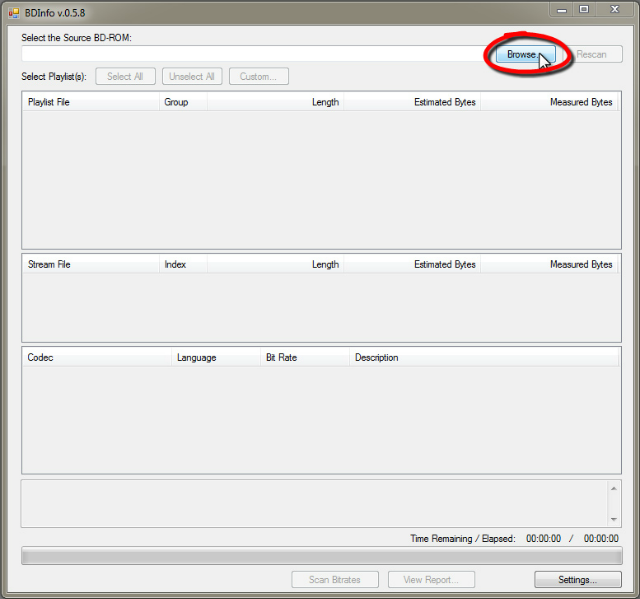Open the Settings dialog
The height and width of the screenshot is (599, 640).
point(578,579)
